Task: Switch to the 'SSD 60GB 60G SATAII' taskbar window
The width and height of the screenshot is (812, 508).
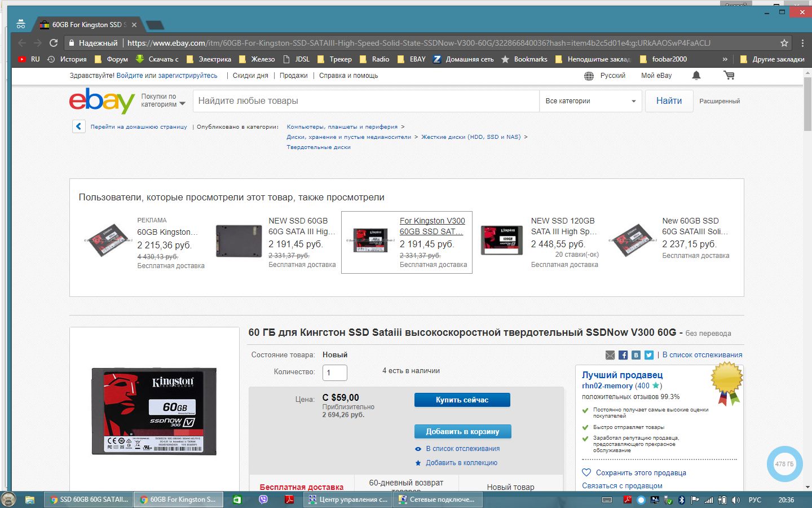Action: pyautogui.click(x=89, y=500)
